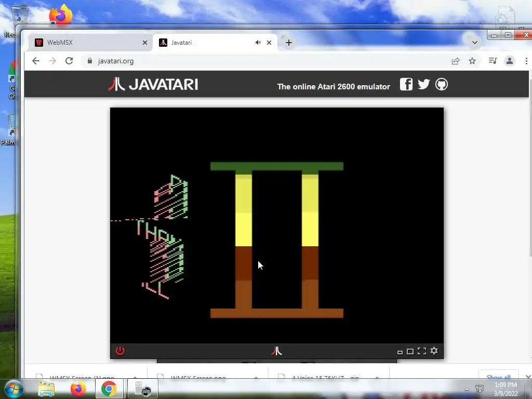Open the Windows Start menu
Screen dimensions: 532x399
click(14, 389)
